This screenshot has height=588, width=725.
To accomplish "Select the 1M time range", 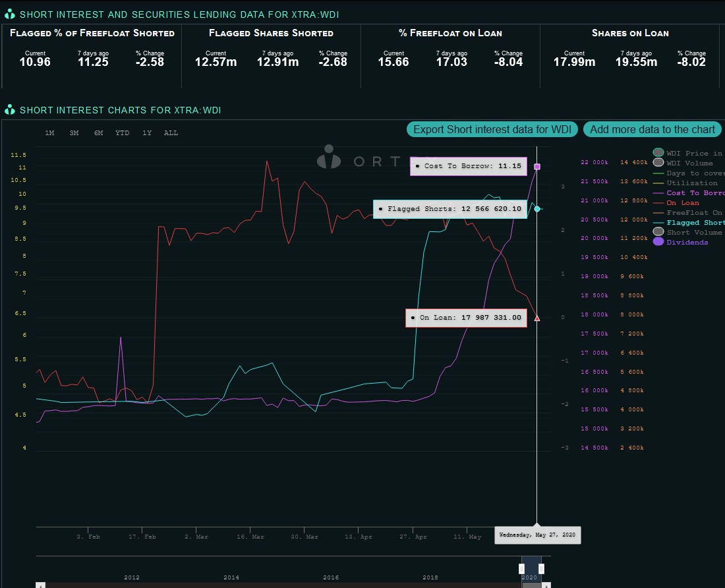I will (x=49, y=133).
